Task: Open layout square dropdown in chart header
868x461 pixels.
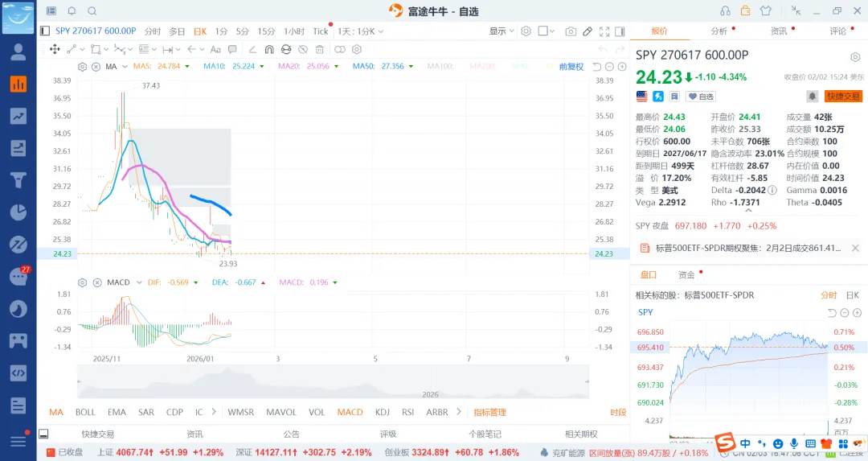Action: [x=547, y=31]
